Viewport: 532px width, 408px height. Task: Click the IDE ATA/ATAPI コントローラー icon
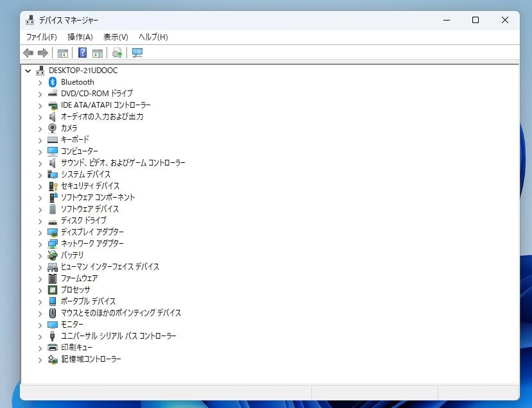coord(53,105)
